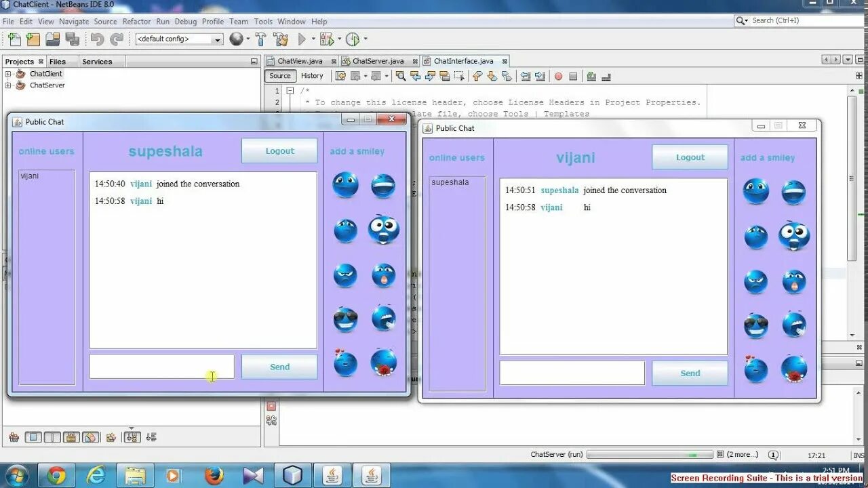This screenshot has height=488, width=868.
Task: Switch to the ChatView.java tab
Action: [x=301, y=61]
